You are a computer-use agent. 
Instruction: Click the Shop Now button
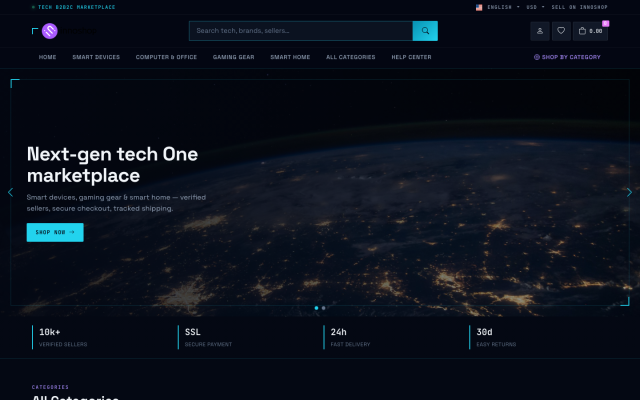tap(55, 232)
